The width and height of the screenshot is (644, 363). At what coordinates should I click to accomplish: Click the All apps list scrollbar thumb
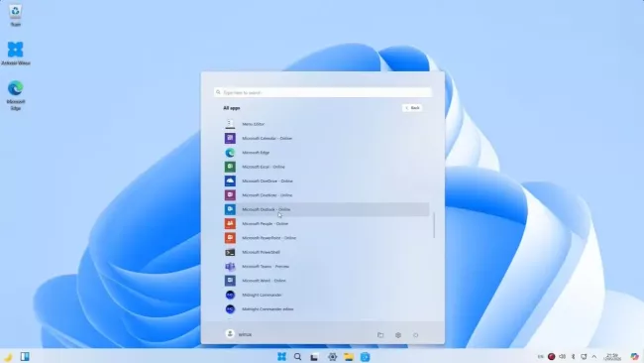click(x=434, y=225)
